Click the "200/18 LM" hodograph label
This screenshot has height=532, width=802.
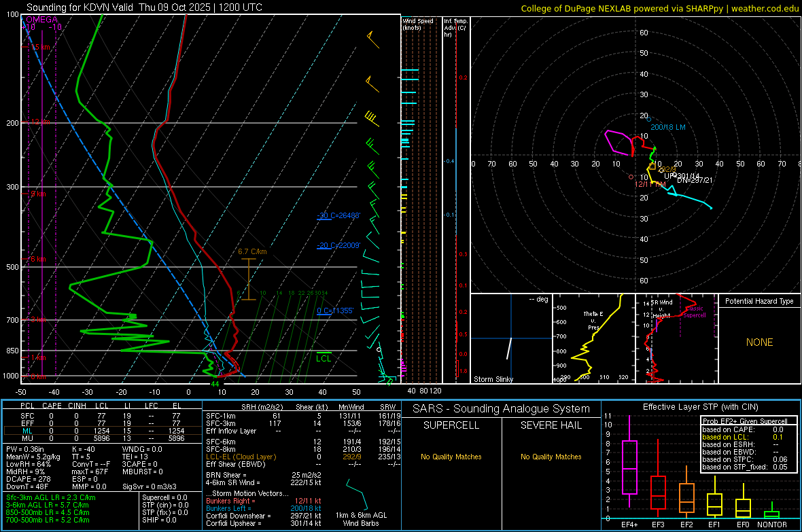(x=668, y=127)
